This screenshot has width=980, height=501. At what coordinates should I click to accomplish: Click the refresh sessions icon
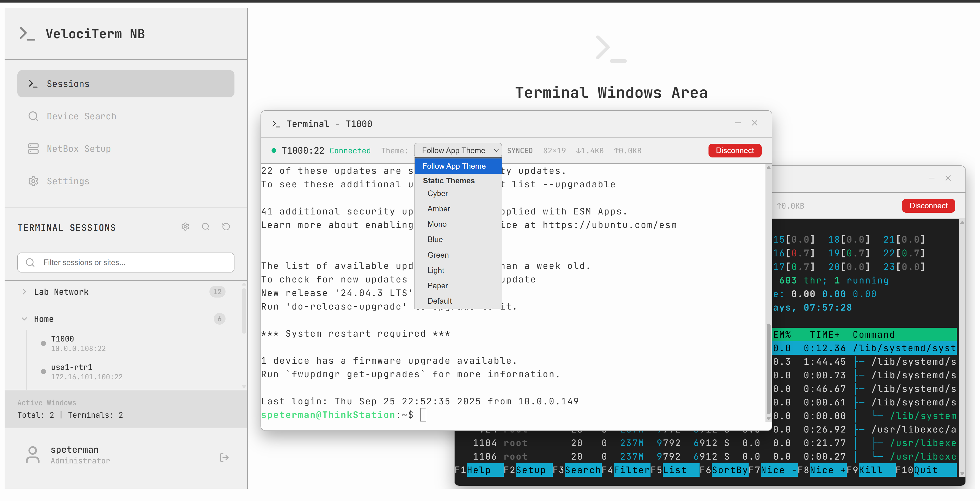click(226, 227)
